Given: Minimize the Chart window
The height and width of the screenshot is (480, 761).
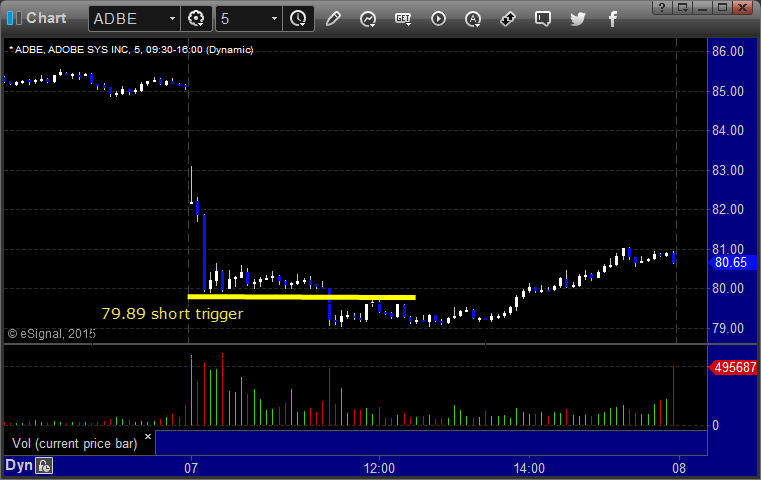Looking at the screenshot, I should [x=703, y=7].
